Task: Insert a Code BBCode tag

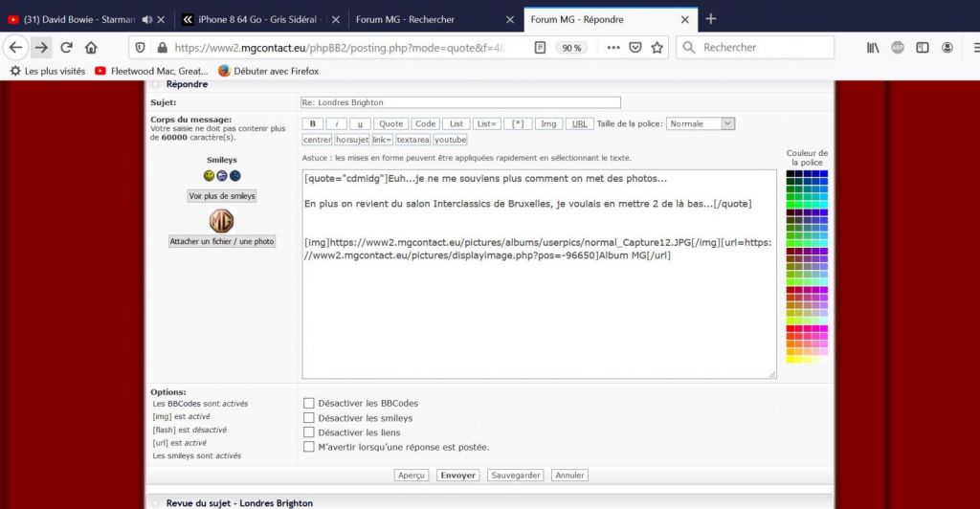Action: [x=426, y=123]
